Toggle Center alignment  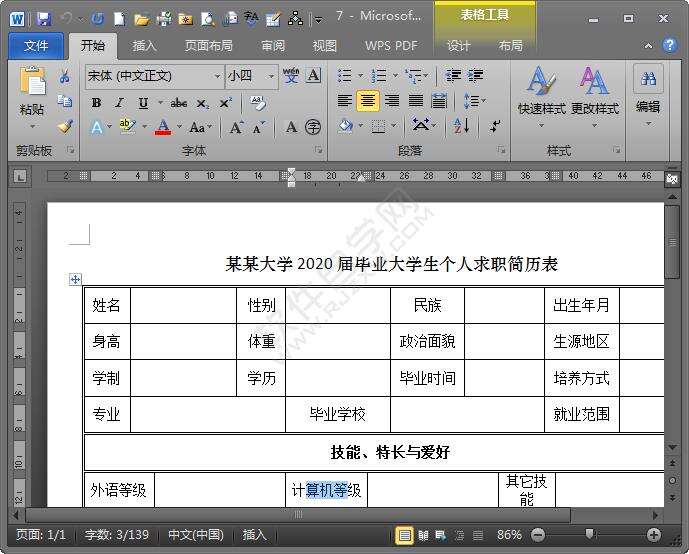(368, 101)
